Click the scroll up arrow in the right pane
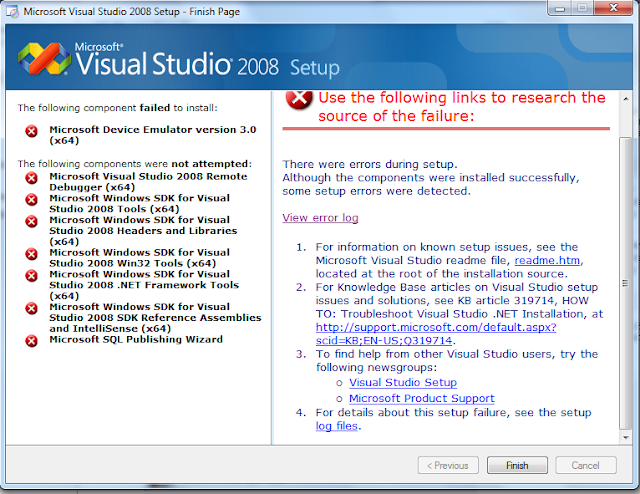This screenshot has height=494, width=640. click(x=626, y=99)
